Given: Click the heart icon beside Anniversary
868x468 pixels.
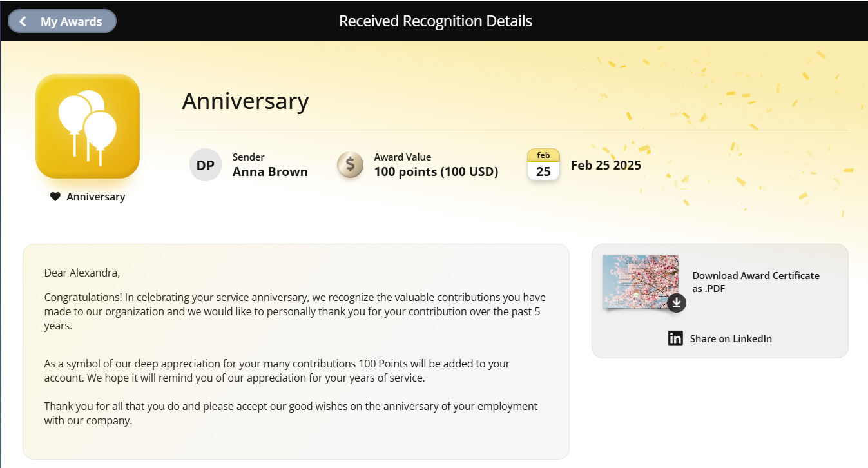Looking at the screenshot, I should (x=55, y=197).
